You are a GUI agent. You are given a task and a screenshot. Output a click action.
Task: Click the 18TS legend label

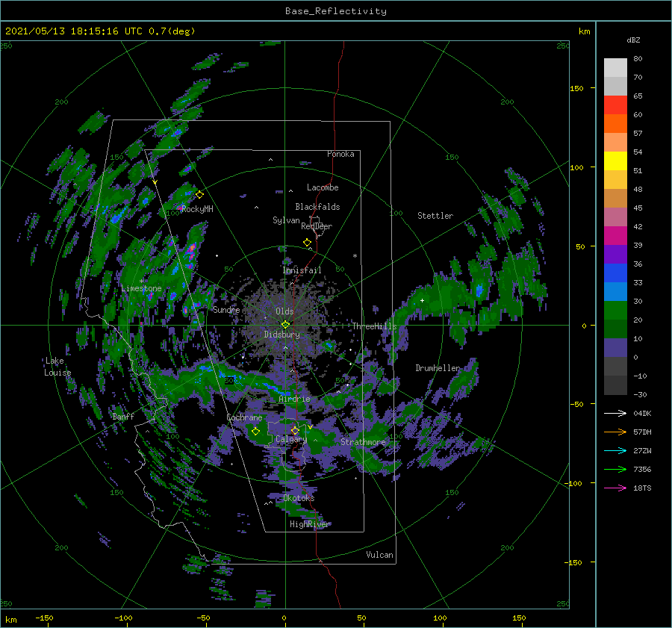(642, 488)
